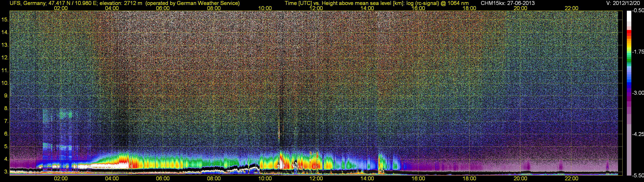The image size is (644, 182).
Task: Click the 16:00 label on the bottom time axis
Action: tap(418, 179)
